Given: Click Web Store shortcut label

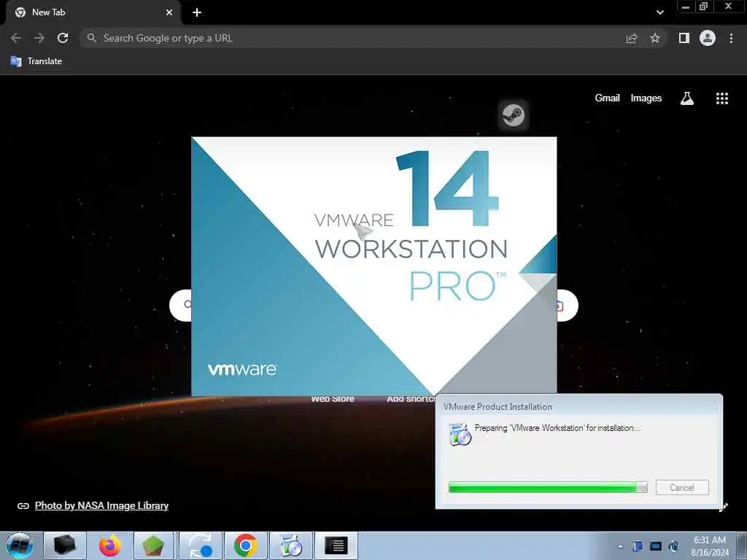Looking at the screenshot, I should pyautogui.click(x=333, y=399).
